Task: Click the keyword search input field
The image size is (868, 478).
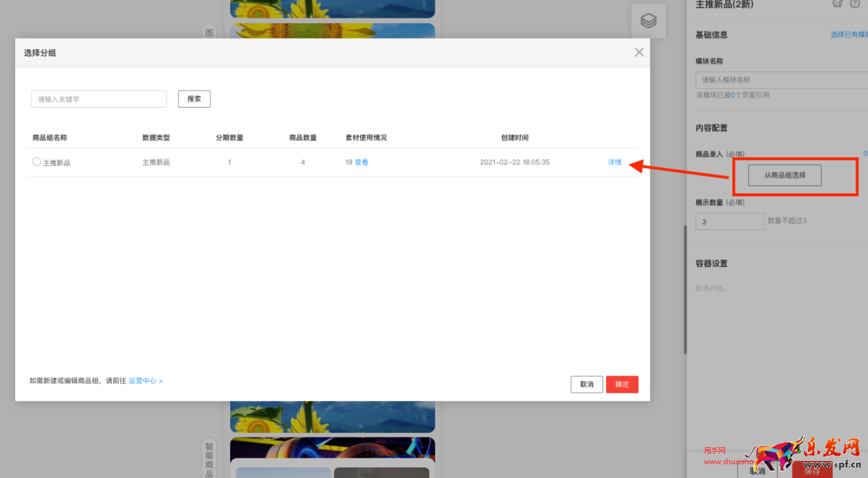Action: point(99,99)
